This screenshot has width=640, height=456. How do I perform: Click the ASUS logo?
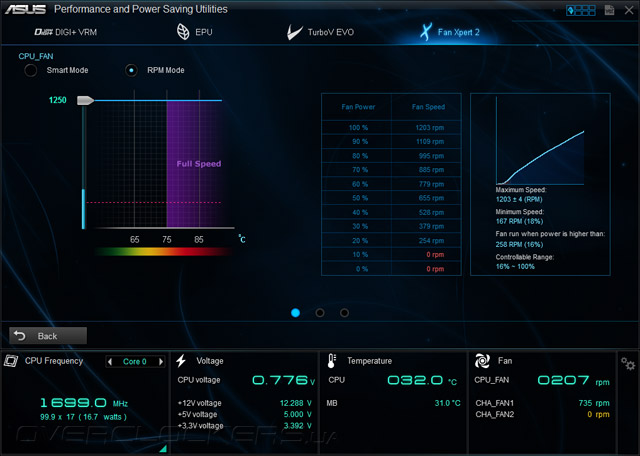25,9
